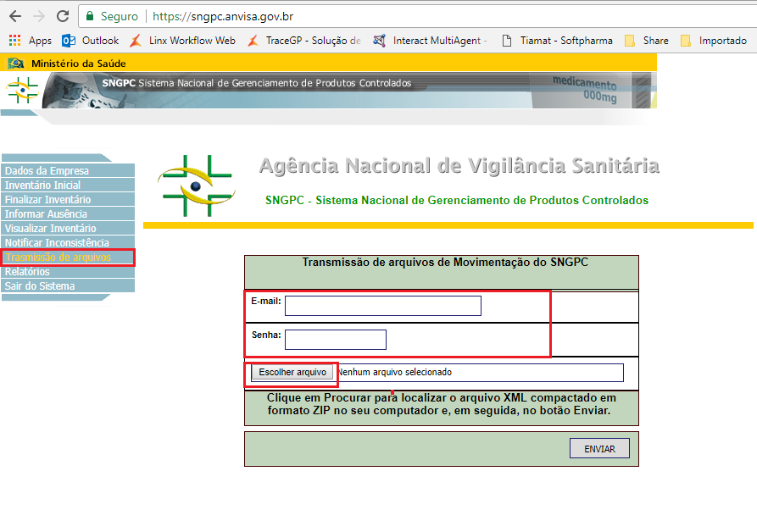The height and width of the screenshot is (532, 757).
Task: Click the green SNGPC subtitle text
Action: coord(457,200)
